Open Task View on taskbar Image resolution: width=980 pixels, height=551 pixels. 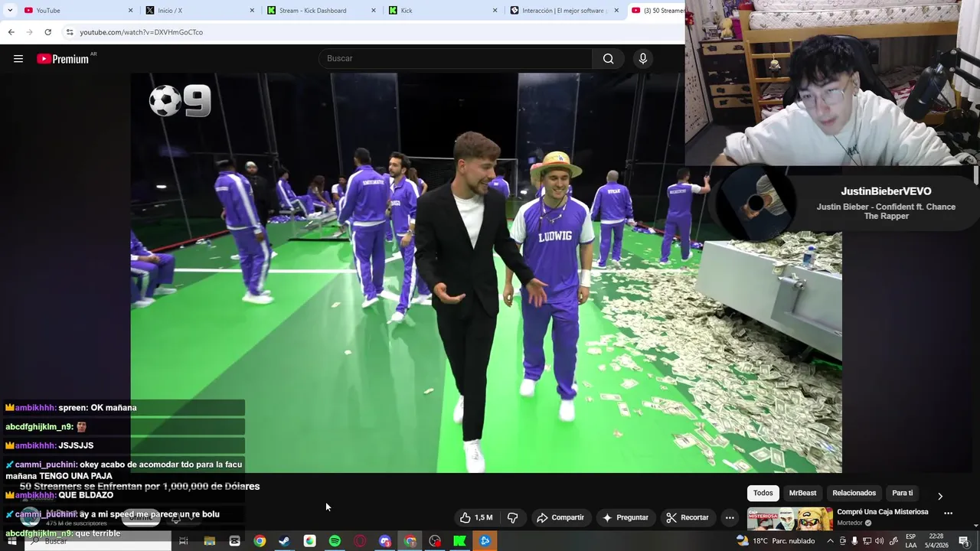(x=184, y=541)
